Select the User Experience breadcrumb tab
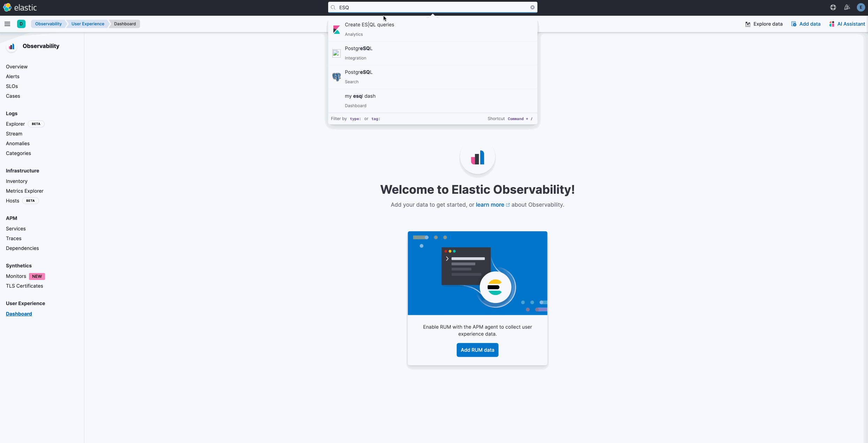This screenshot has width=868, height=443. point(88,24)
